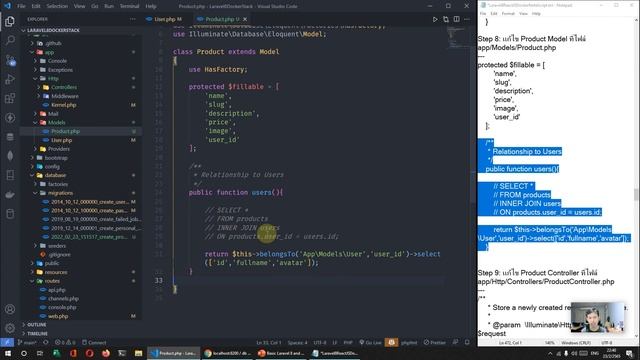Open the View menu in Notepad

tap(523, 13)
